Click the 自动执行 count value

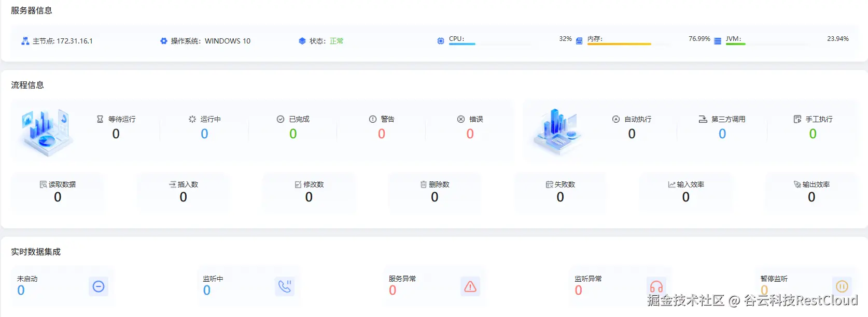[x=632, y=134]
